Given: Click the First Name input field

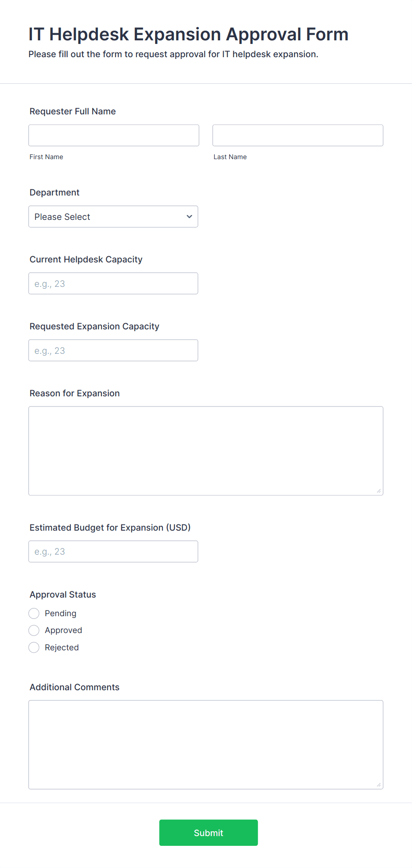Looking at the screenshot, I should pos(114,135).
